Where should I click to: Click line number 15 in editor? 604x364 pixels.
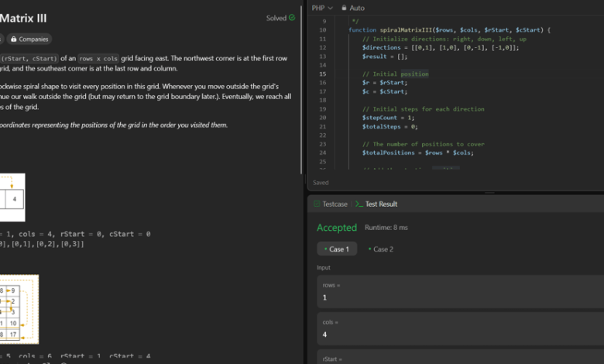click(323, 74)
